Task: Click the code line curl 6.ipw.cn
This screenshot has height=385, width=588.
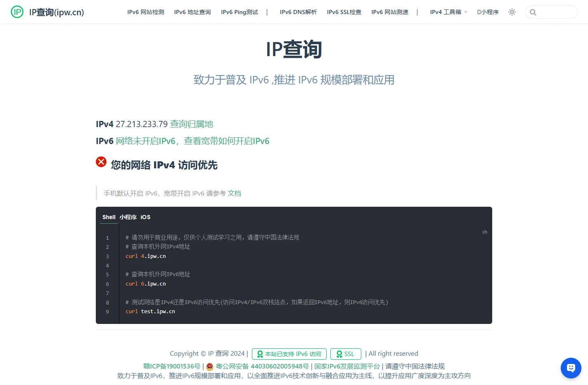Action: point(146,284)
